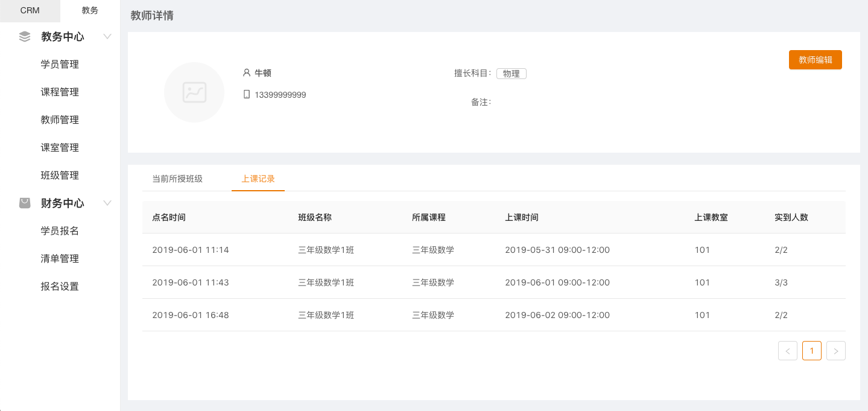The height and width of the screenshot is (411, 868).
Task: Open 学员管理 in sidebar
Action: 60,65
